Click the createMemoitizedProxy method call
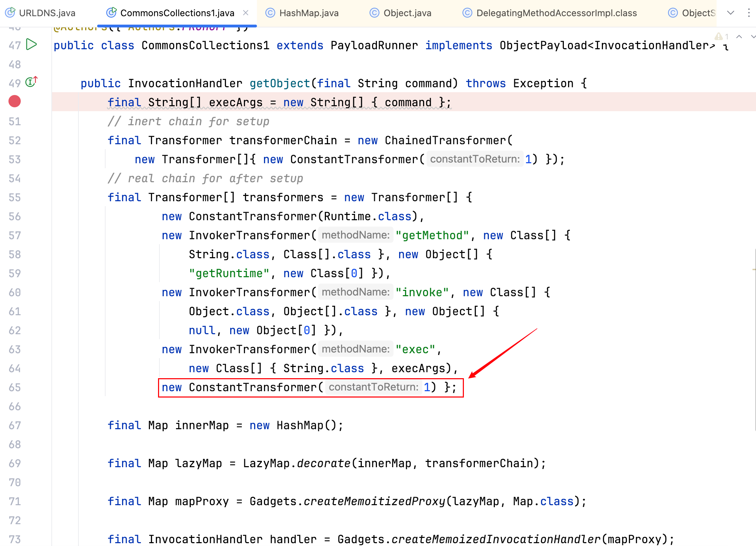 pos(374,501)
